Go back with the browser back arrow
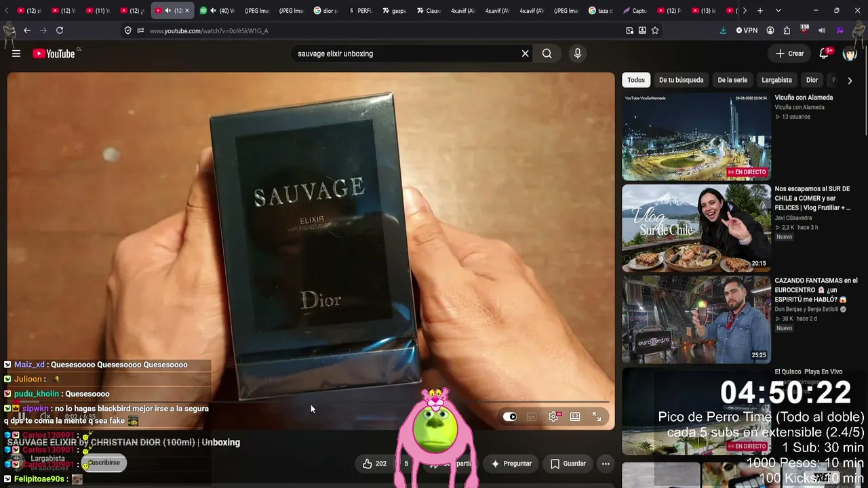The width and height of the screenshot is (868, 488). coord(27,30)
